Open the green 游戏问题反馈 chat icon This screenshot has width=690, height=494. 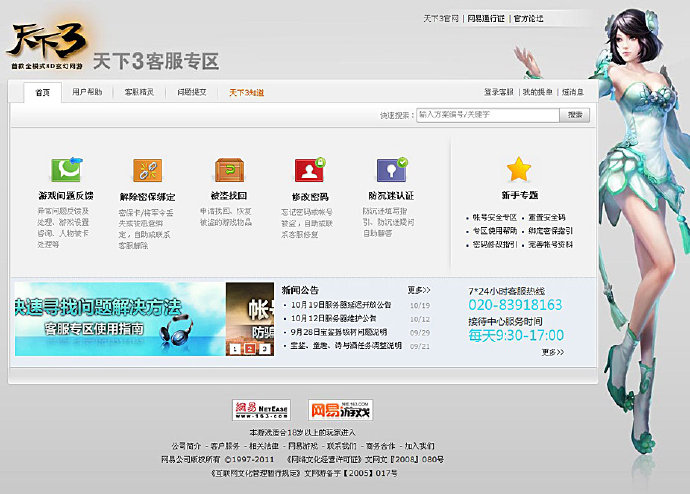click(66, 170)
